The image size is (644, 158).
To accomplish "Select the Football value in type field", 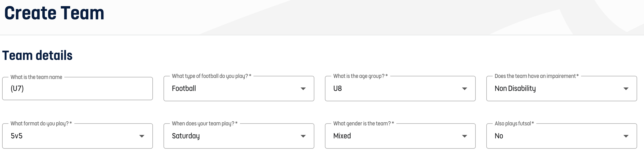I will [x=239, y=89].
